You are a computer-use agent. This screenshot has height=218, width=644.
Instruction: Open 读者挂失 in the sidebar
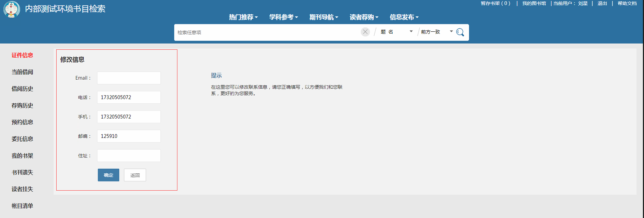(x=22, y=189)
